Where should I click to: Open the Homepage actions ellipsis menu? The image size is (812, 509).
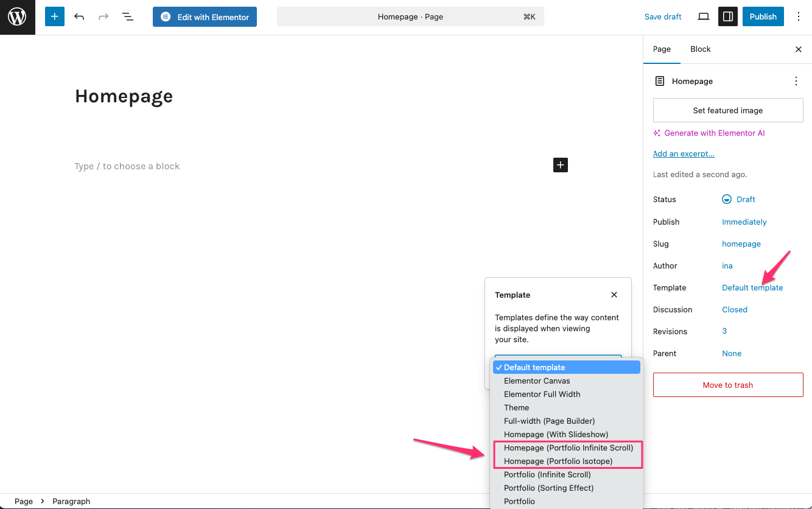tap(796, 81)
